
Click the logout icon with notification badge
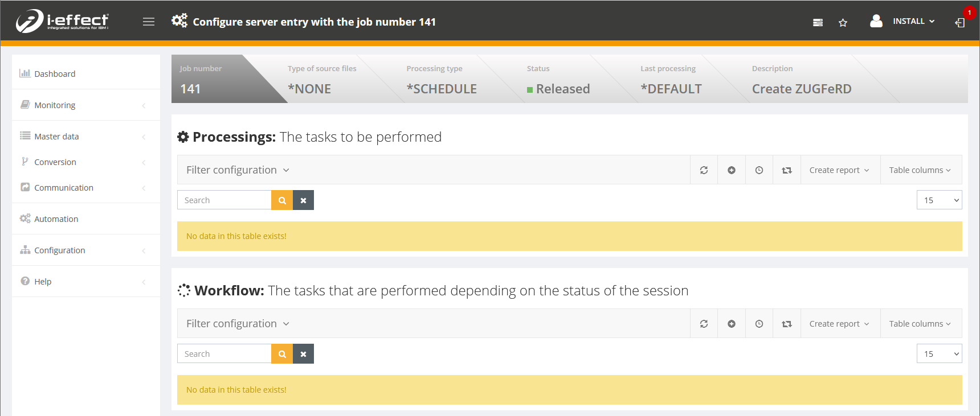click(960, 22)
